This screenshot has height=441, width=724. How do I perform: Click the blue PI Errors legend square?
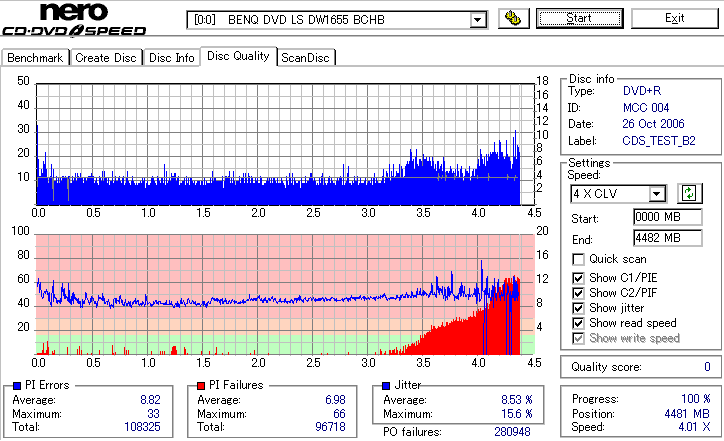(17, 386)
